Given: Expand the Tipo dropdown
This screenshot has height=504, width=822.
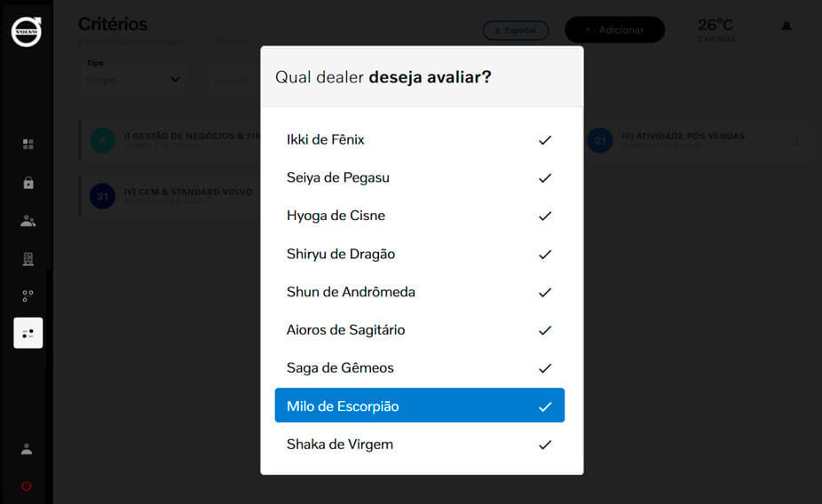Looking at the screenshot, I should pyautogui.click(x=133, y=79).
